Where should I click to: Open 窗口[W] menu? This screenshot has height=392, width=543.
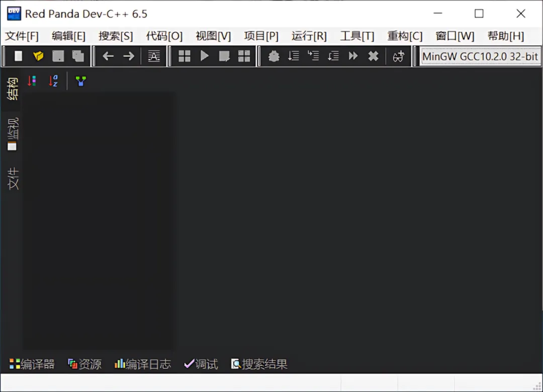click(x=455, y=36)
